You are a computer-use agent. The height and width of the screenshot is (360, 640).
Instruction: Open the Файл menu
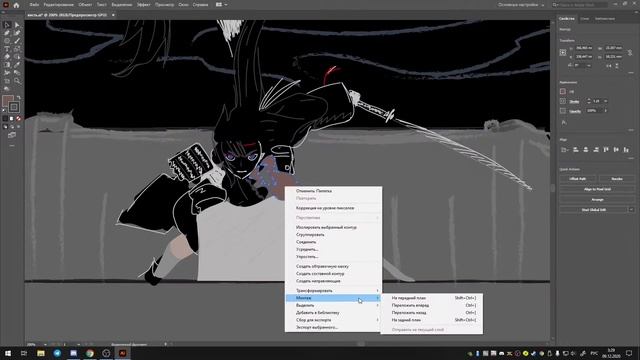[34, 5]
